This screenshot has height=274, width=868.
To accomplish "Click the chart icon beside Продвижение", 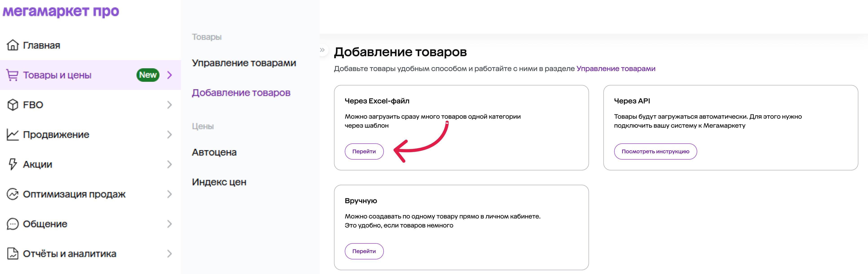I will point(13,134).
